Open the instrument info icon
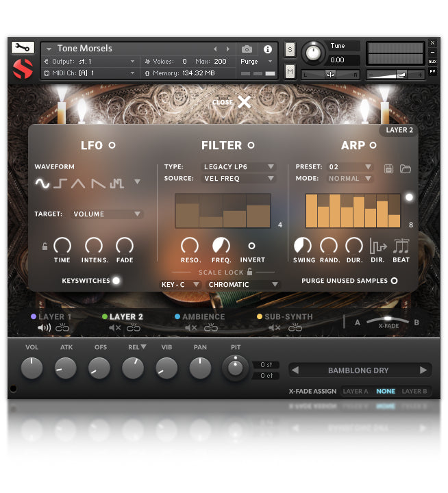 [267, 49]
